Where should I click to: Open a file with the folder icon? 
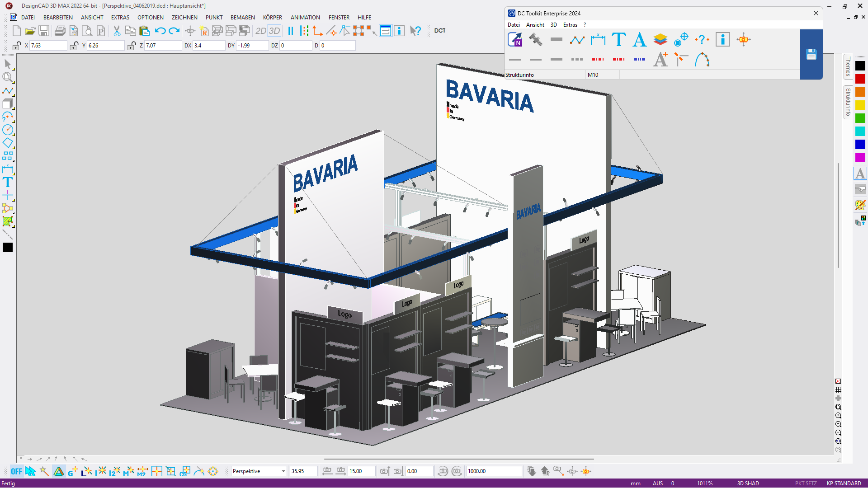[x=30, y=31]
